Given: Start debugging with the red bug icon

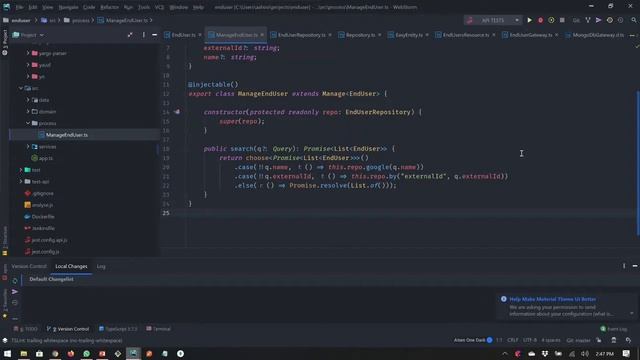Looking at the screenshot, I should click(x=540, y=20).
